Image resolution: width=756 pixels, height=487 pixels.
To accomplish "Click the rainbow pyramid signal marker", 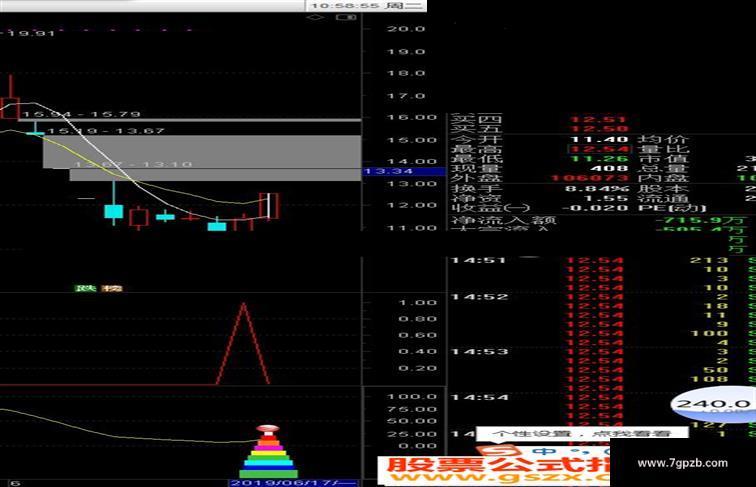I will point(268,451).
